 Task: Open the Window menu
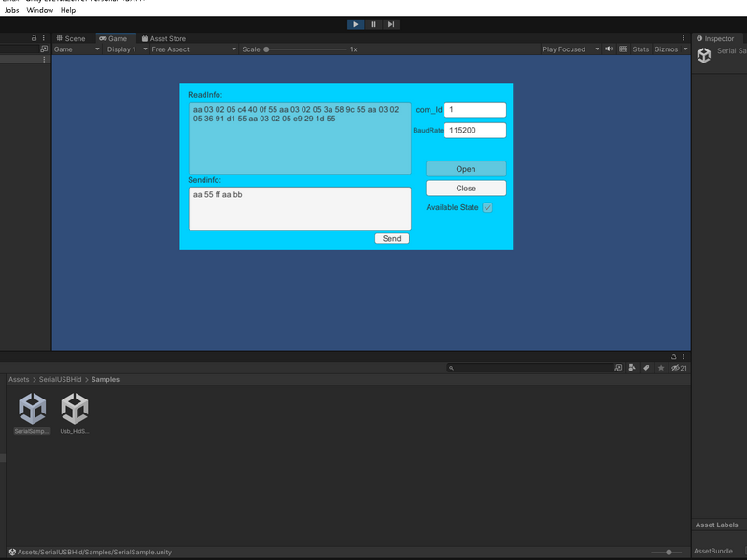[x=39, y=10]
